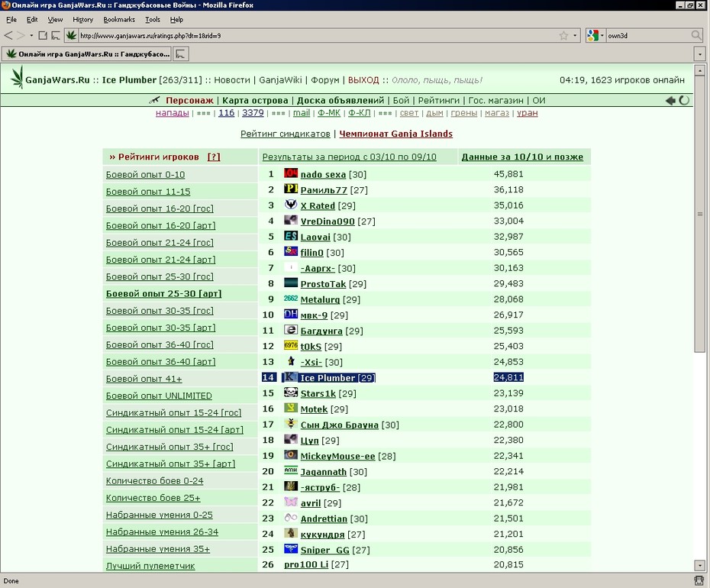
Task: Click syndicate badge icon next to nado sexa
Action: [x=291, y=173]
